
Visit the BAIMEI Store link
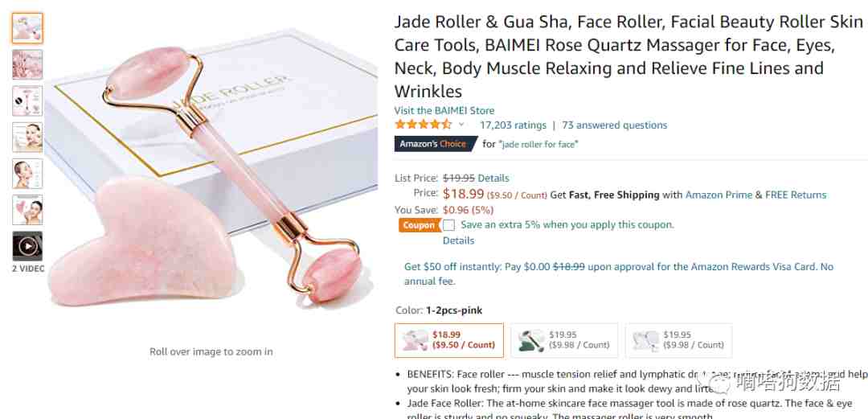pyautogui.click(x=444, y=110)
